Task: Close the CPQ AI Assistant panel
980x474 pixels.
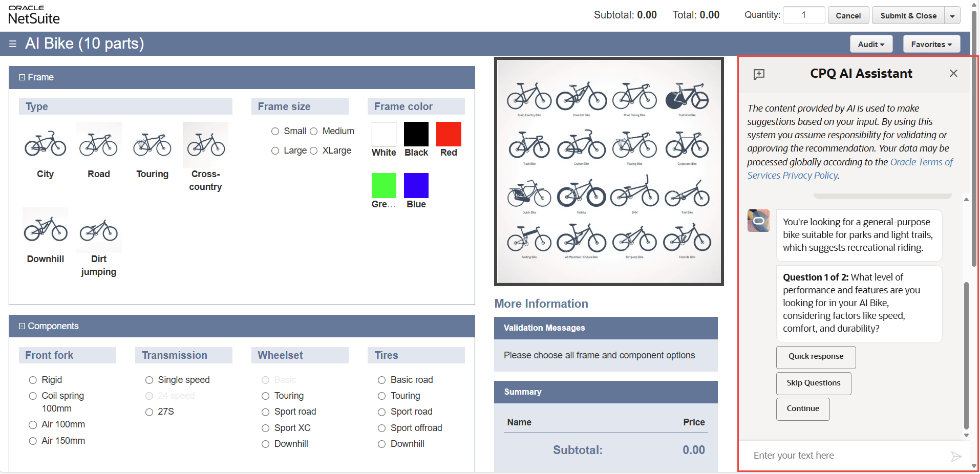Action: (x=953, y=73)
